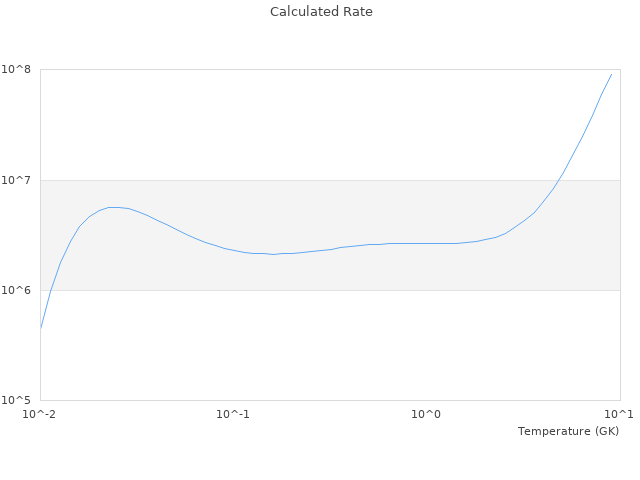Click the 10^-1 x-axis tick label
Screen dimensions: 640x480
click(x=233, y=414)
